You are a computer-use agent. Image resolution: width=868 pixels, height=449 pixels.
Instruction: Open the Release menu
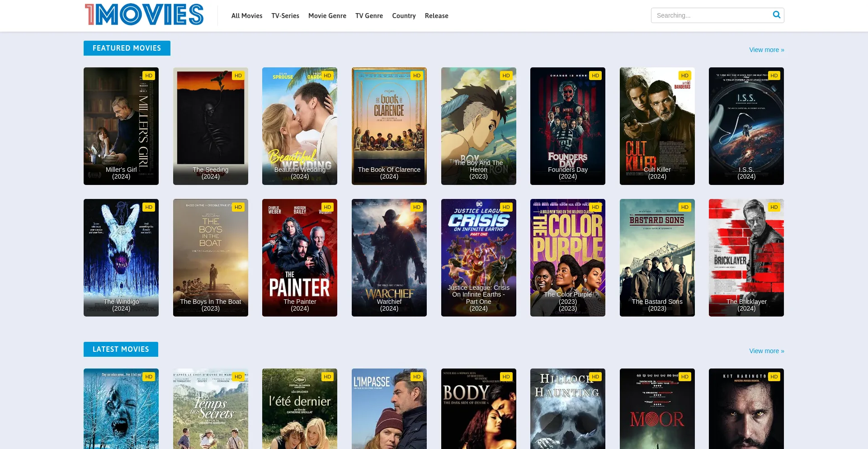[x=437, y=16]
